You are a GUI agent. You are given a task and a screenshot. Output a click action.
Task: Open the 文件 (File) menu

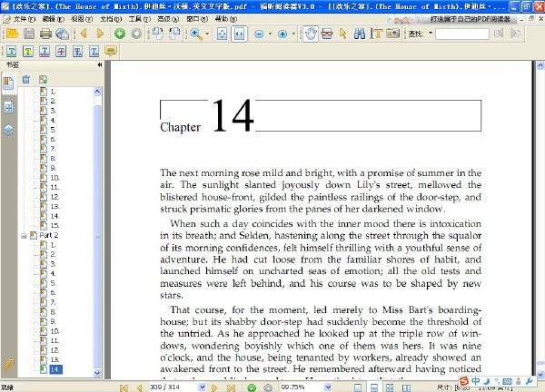(24, 19)
